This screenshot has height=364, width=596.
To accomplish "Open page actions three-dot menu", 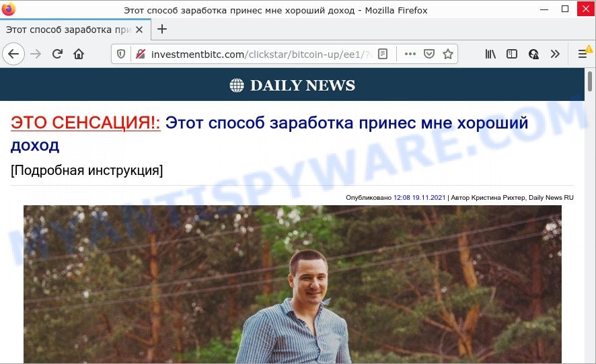I will pos(410,54).
